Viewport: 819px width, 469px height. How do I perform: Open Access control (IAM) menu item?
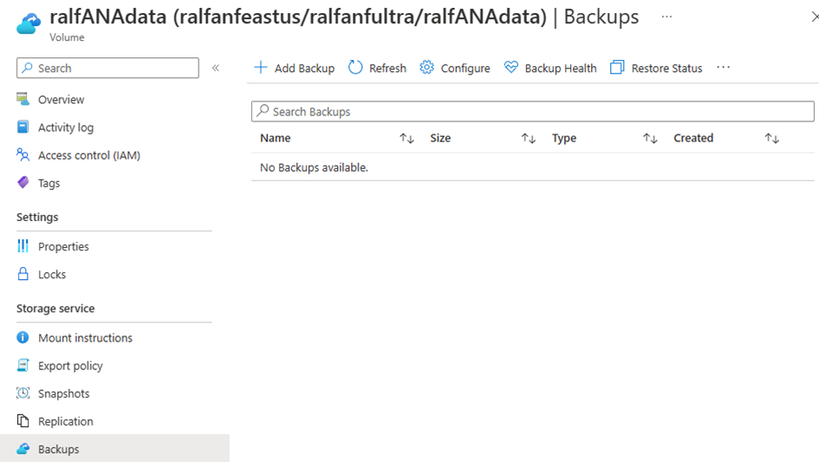[x=89, y=155]
